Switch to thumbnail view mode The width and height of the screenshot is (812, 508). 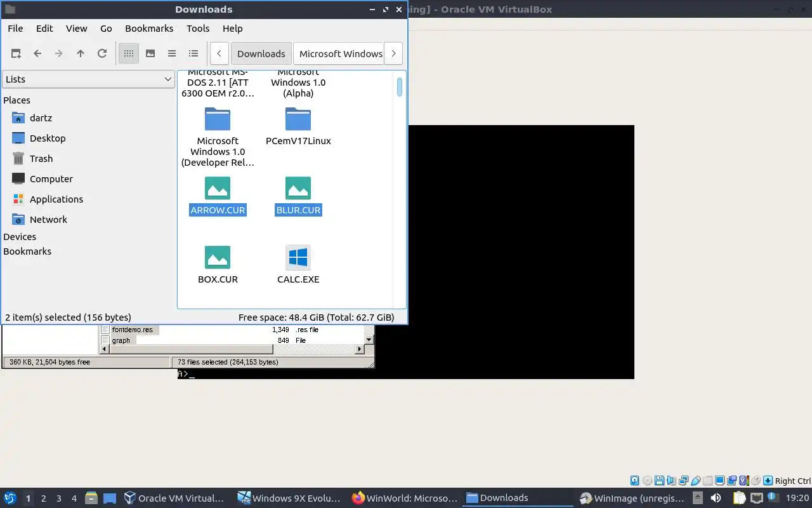pyautogui.click(x=150, y=54)
